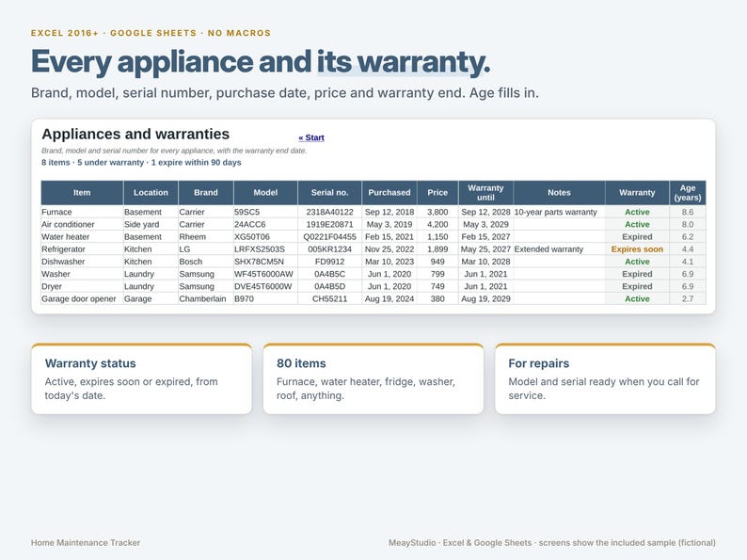The image size is (747, 560).
Task: Select the Purchased column header
Action: tap(389, 193)
